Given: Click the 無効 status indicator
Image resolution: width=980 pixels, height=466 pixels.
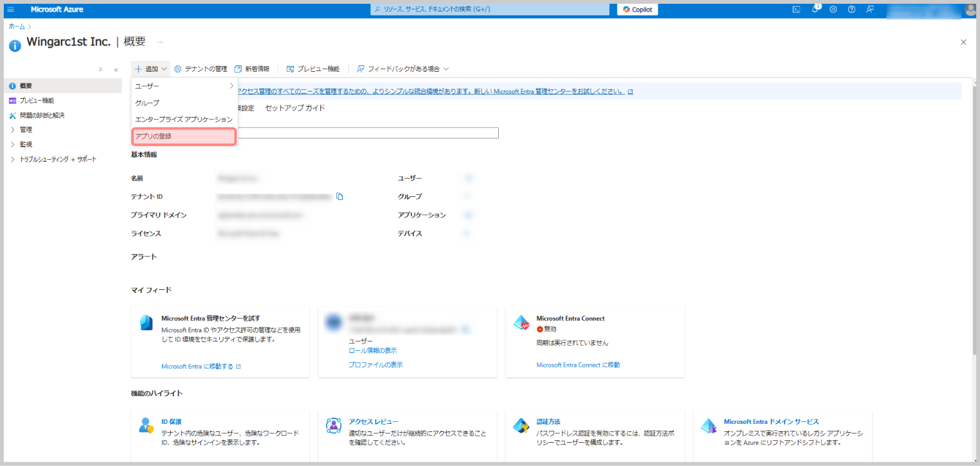Looking at the screenshot, I should [547, 329].
